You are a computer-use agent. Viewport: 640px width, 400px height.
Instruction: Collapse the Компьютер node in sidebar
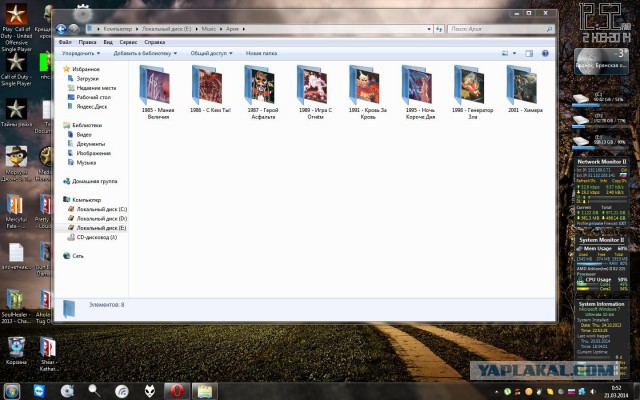(x=82, y=200)
